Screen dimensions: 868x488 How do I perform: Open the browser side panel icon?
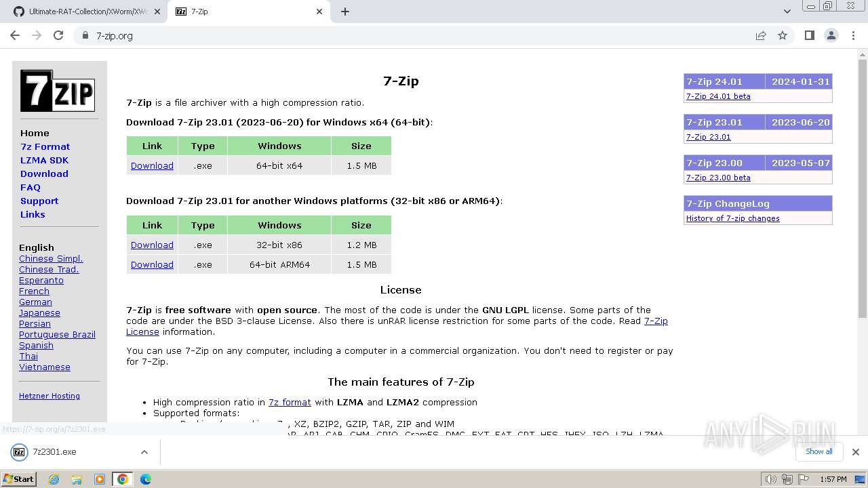[809, 35]
